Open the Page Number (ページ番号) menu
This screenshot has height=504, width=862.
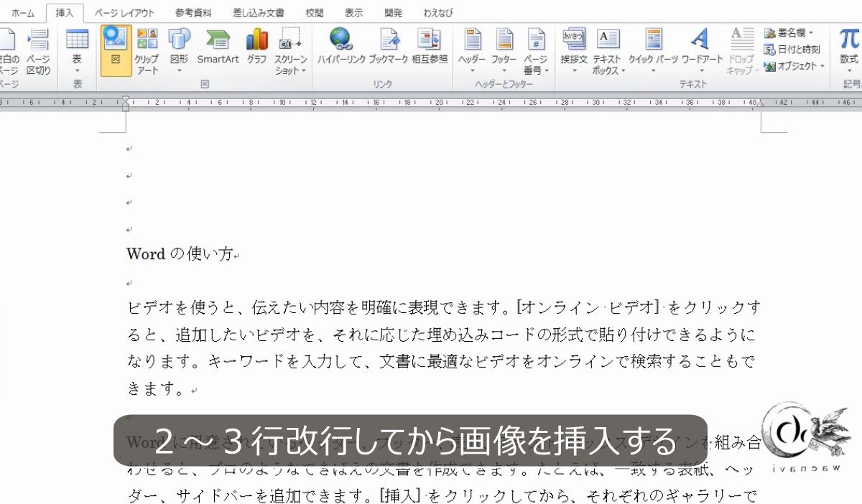(536, 50)
